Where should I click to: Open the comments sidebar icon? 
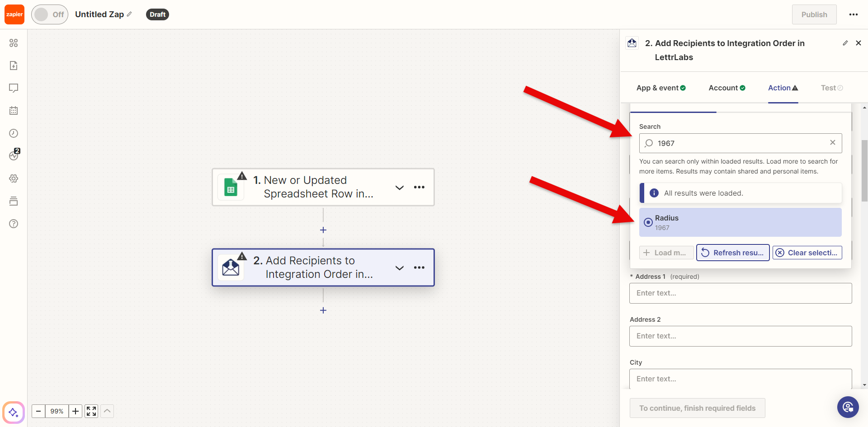14,88
